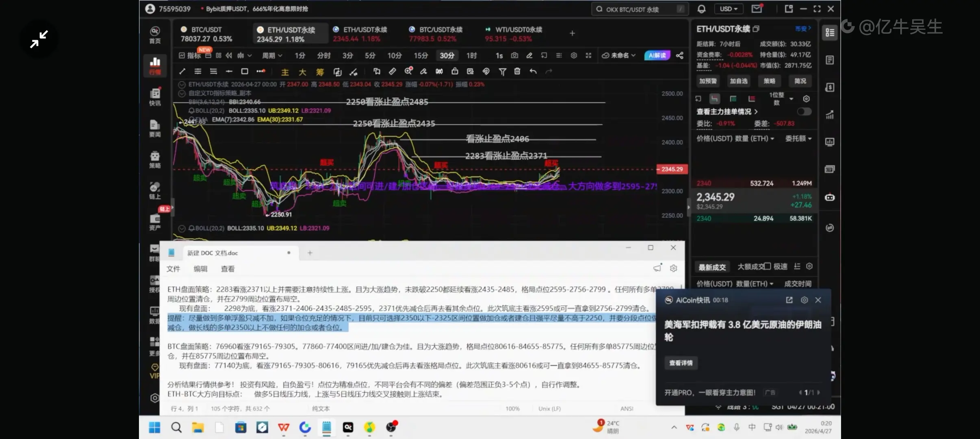Click the ruler measure tool icon
The image size is (980, 439).
(392, 72)
